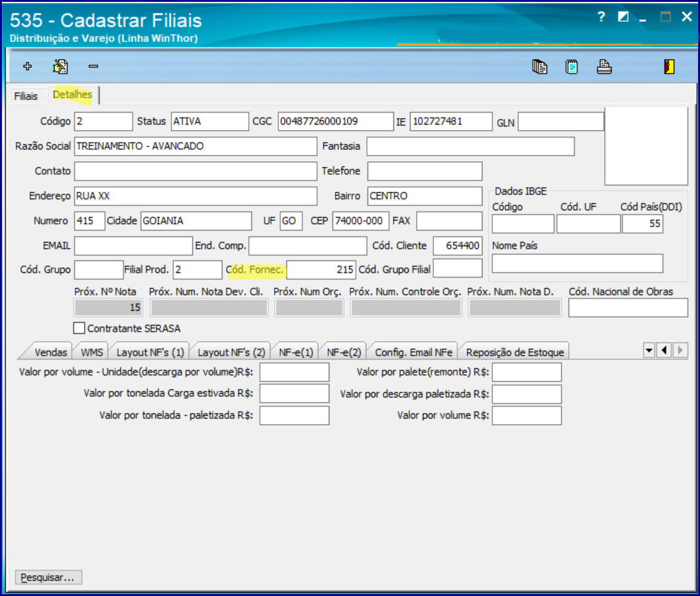Click the CEP field 74000-000
This screenshot has width=700, height=596.
pos(361,221)
